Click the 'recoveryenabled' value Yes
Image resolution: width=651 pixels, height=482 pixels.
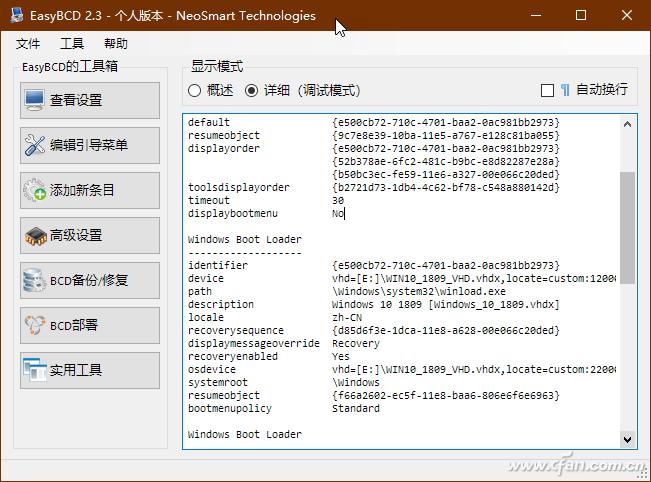pos(340,357)
